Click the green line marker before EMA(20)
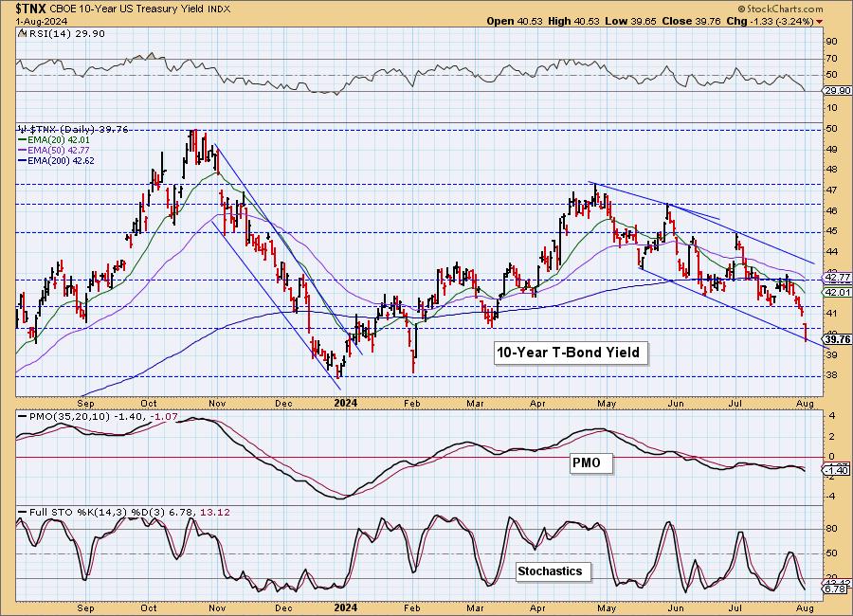 (x=23, y=140)
